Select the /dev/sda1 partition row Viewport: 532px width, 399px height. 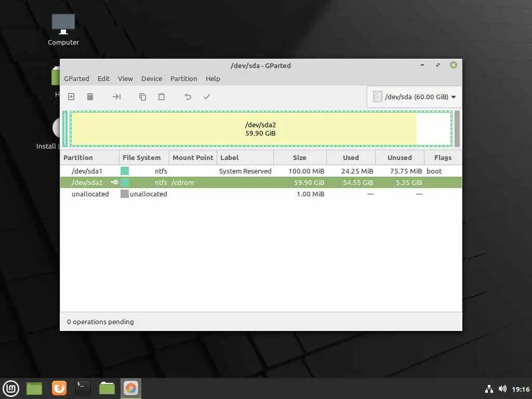click(x=261, y=171)
